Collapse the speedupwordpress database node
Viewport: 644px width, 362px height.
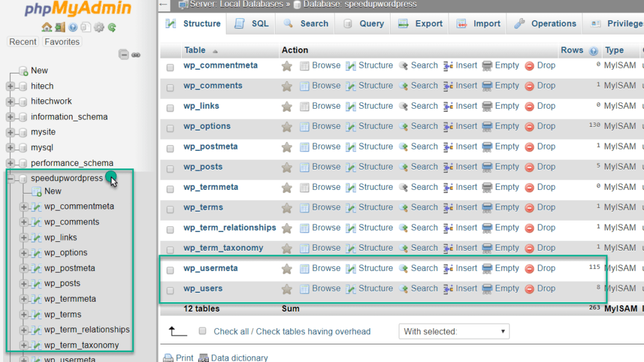pyautogui.click(x=10, y=178)
